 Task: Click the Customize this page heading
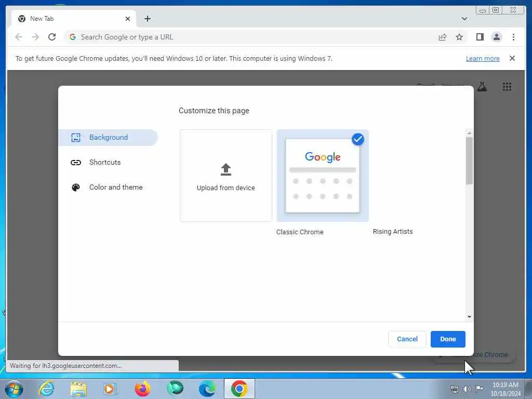click(x=214, y=111)
